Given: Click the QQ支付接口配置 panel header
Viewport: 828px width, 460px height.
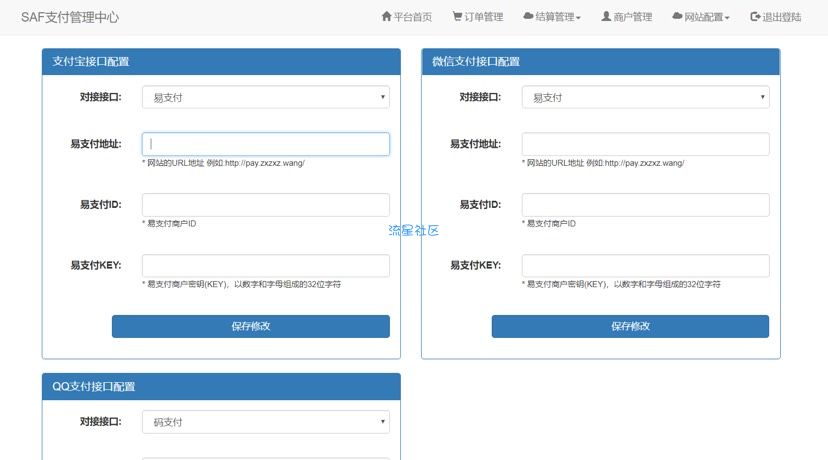Looking at the screenshot, I should point(221,387).
